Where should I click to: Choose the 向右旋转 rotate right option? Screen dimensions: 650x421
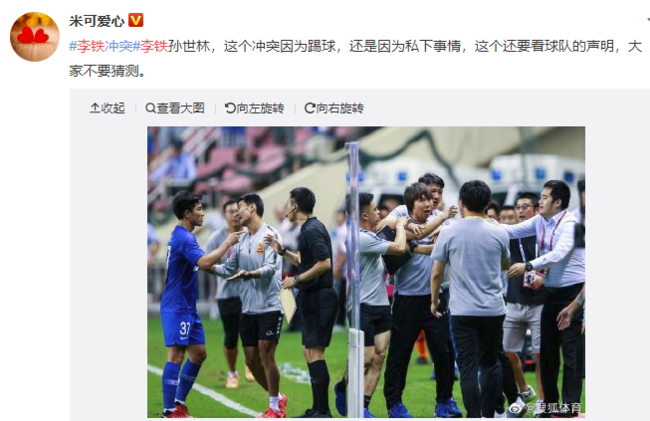pos(340,108)
